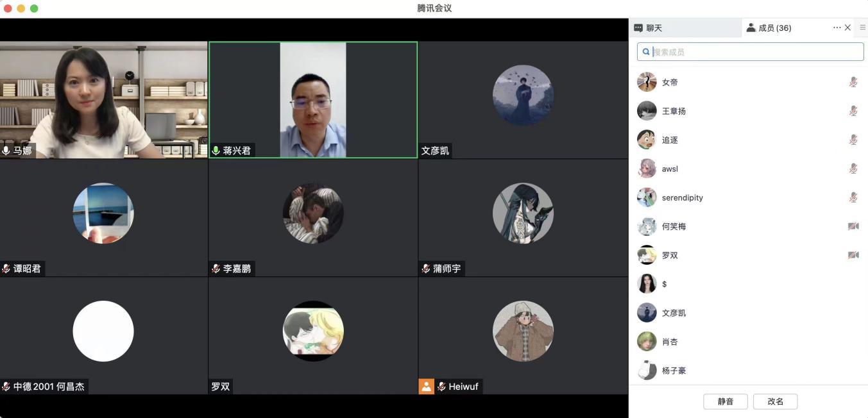The image size is (868, 418).
Task: Click awsl's muted microphone icon
Action: pyautogui.click(x=853, y=169)
